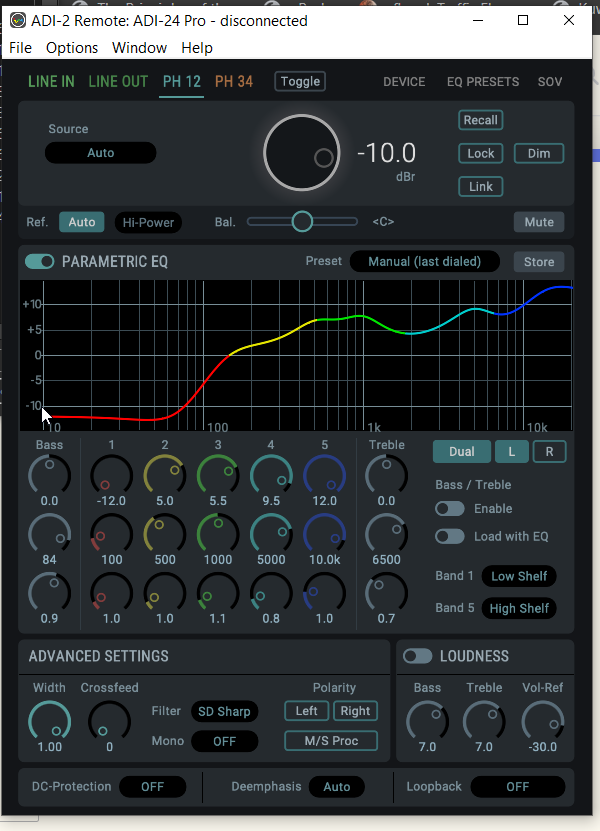
Task: Open DC-Protection dropdown set to OFF
Action: [x=153, y=786]
